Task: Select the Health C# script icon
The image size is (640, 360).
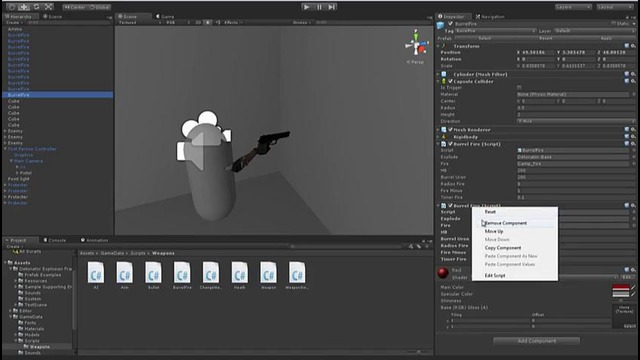Action: coord(240,273)
